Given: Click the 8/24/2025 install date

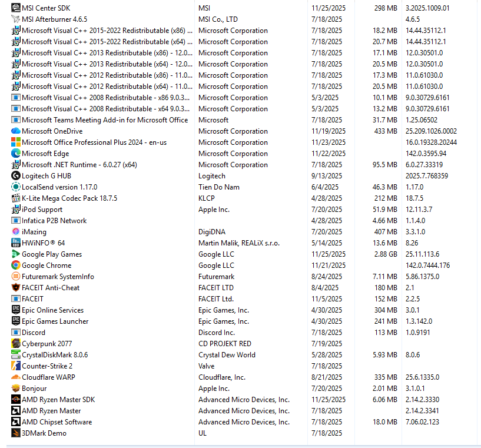Looking at the screenshot, I should point(327,277).
